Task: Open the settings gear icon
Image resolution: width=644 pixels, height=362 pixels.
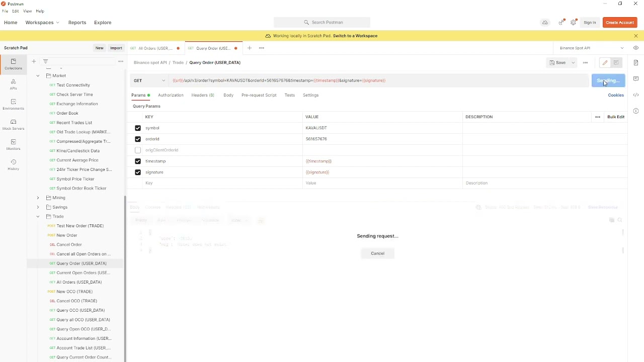Action: 574,23
